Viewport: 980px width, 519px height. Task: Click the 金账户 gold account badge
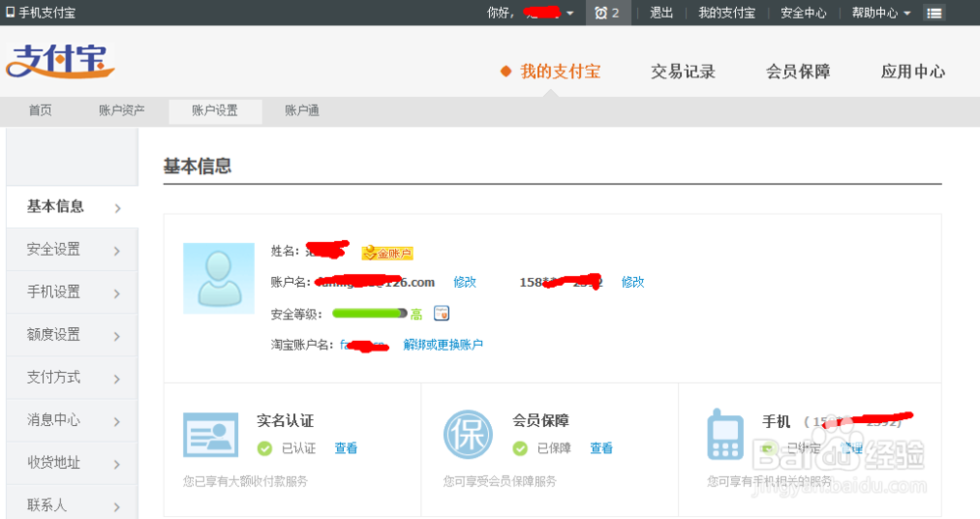click(x=387, y=253)
